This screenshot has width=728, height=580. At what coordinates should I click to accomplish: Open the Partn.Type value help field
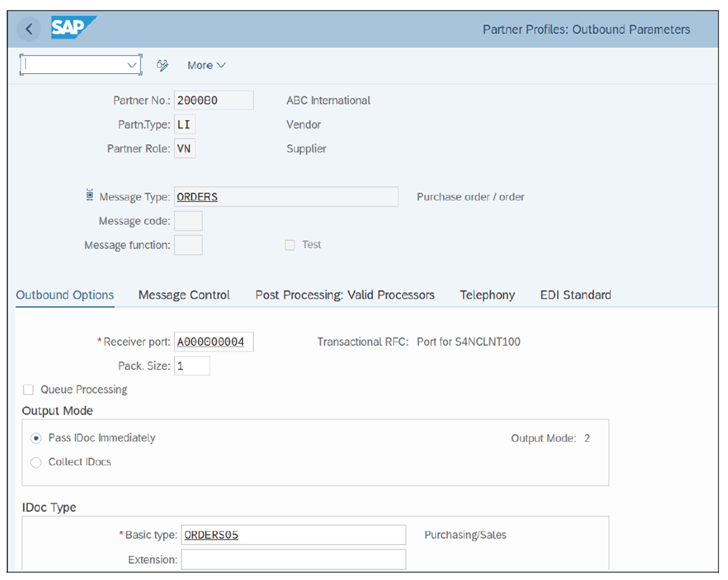click(x=184, y=124)
